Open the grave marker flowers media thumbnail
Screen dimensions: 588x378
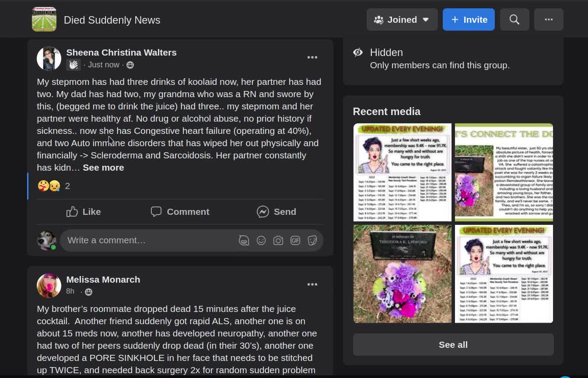tap(402, 274)
